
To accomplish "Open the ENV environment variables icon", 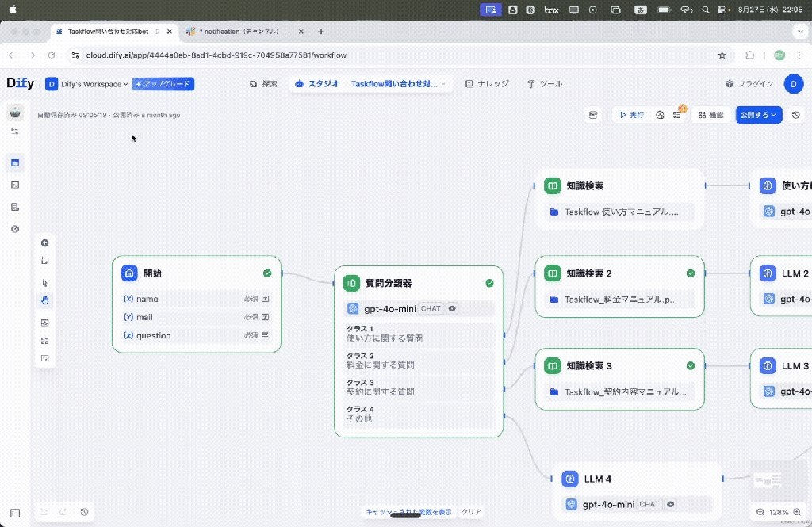I will [x=592, y=115].
